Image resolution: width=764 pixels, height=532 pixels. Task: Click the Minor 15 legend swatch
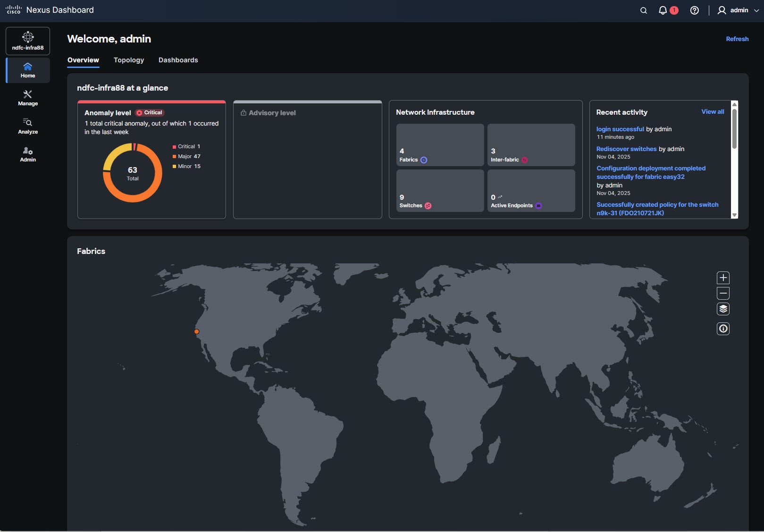[x=174, y=167]
